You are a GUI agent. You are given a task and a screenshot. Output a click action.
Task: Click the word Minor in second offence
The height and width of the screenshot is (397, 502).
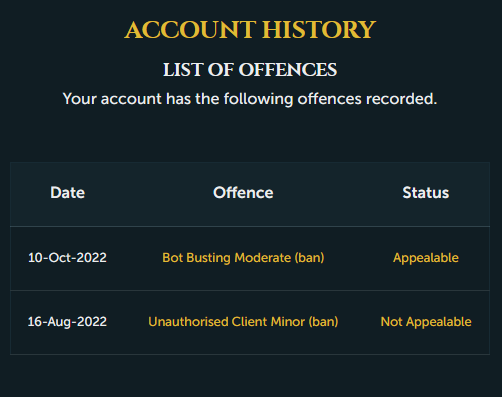(288, 322)
